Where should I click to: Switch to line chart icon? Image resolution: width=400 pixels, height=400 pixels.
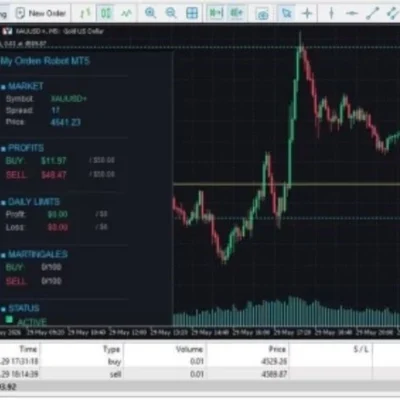click(127, 13)
